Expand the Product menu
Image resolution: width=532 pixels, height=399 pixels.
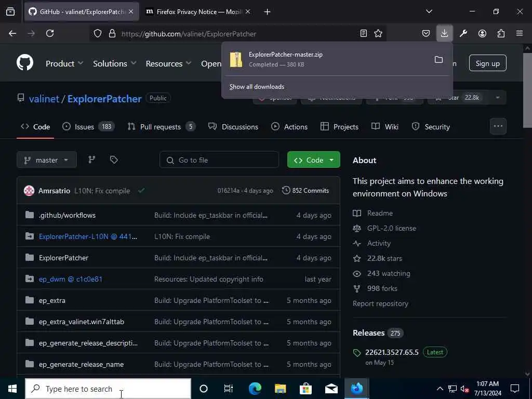click(64, 63)
